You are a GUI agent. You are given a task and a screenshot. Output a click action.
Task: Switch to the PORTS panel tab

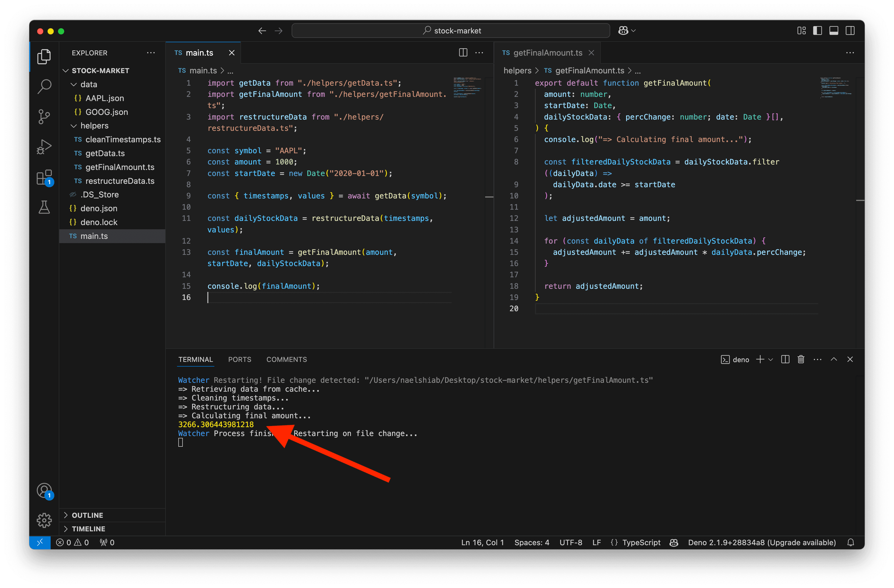[240, 360]
